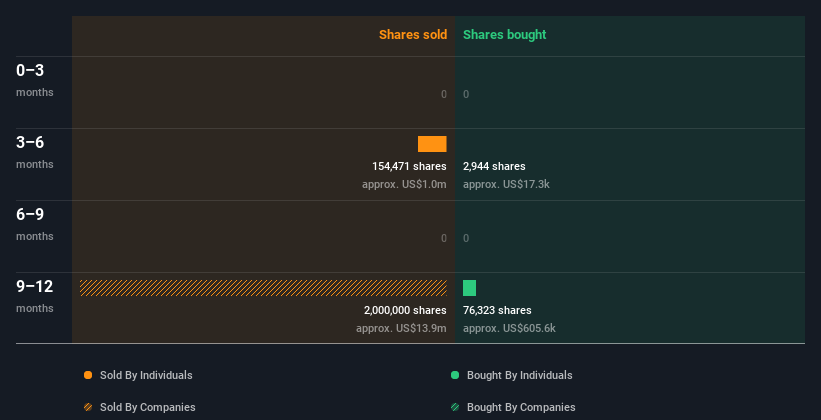Click the 6–9 months row label
821x420 pixels.
35,224
